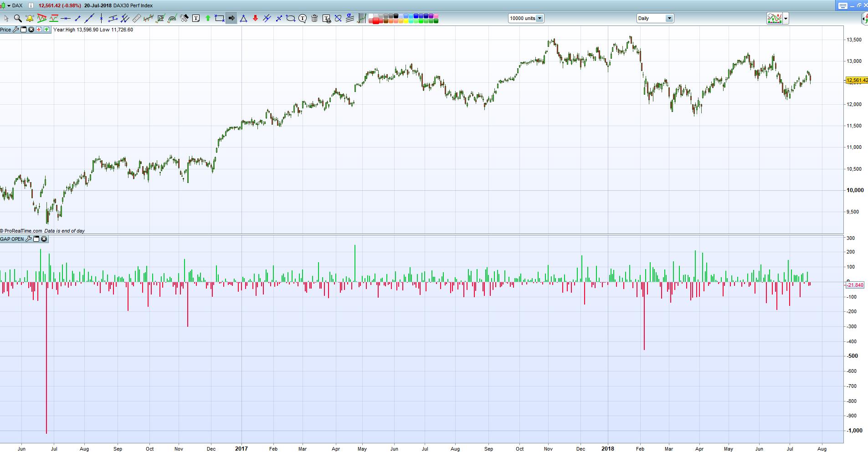Choose the horizontal line drawing tool

click(66, 19)
